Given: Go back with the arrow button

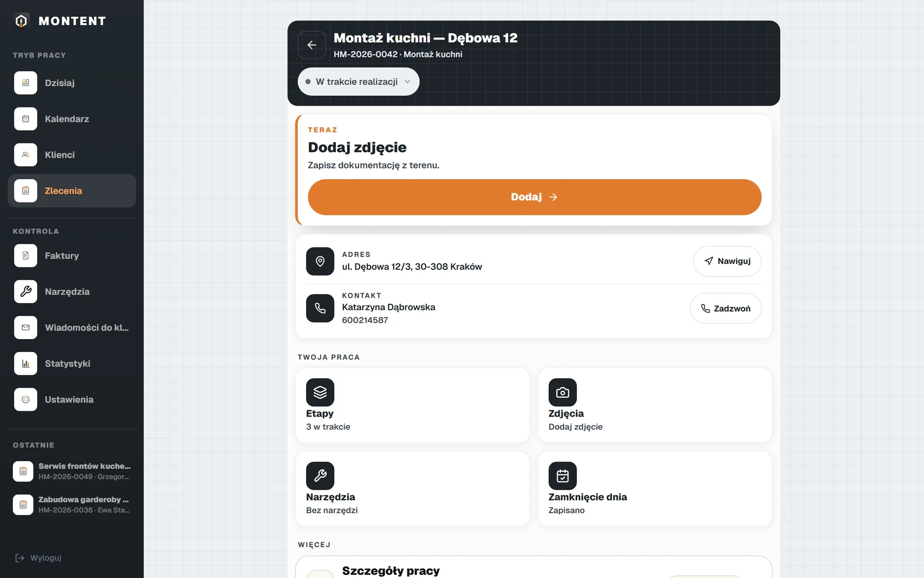Looking at the screenshot, I should (x=312, y=45).
